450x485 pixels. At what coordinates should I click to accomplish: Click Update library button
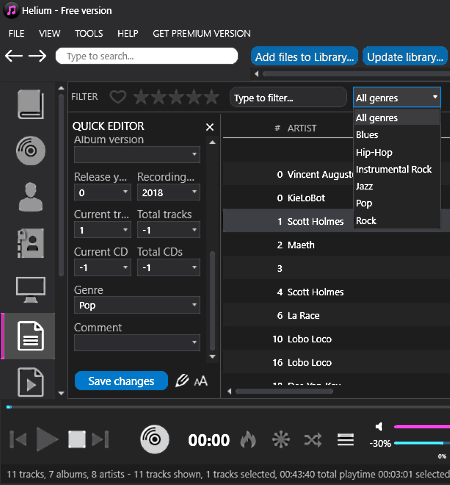pos(405,57)
